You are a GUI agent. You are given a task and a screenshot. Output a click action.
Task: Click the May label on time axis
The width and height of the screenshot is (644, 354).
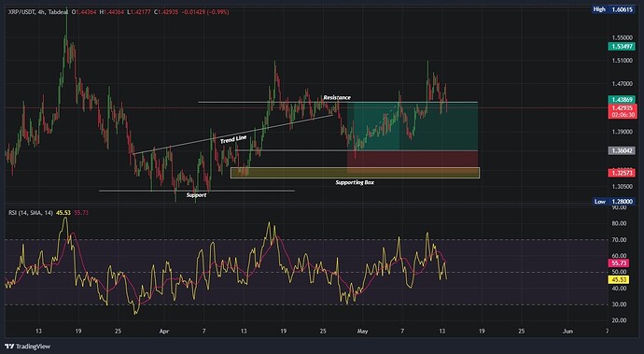pyautogui.click(x=362, y=331)
